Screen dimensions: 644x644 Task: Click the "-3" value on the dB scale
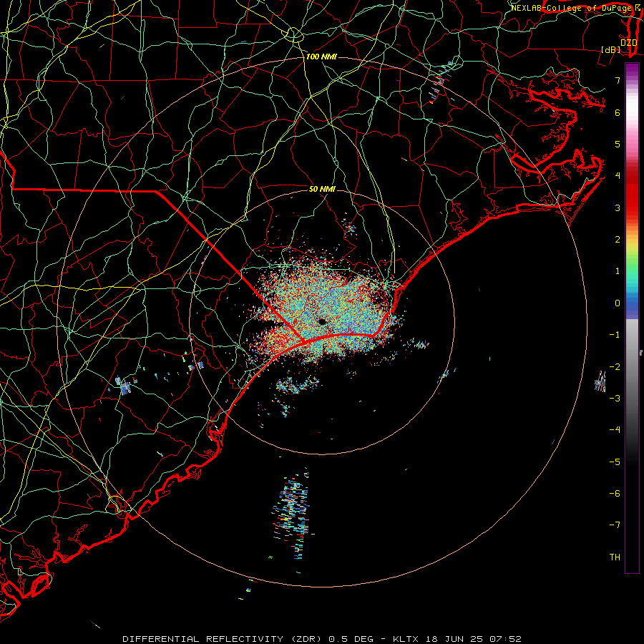615,398
